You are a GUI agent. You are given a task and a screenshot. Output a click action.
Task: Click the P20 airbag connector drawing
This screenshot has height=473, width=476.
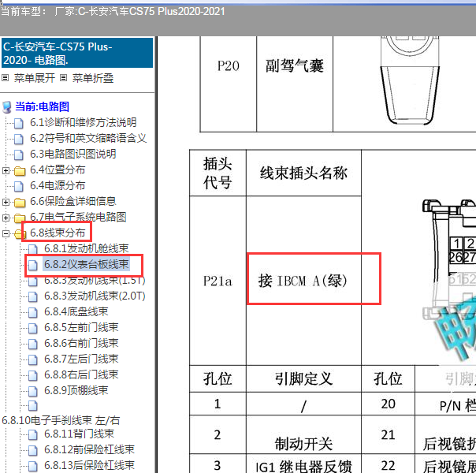[410, 80]
